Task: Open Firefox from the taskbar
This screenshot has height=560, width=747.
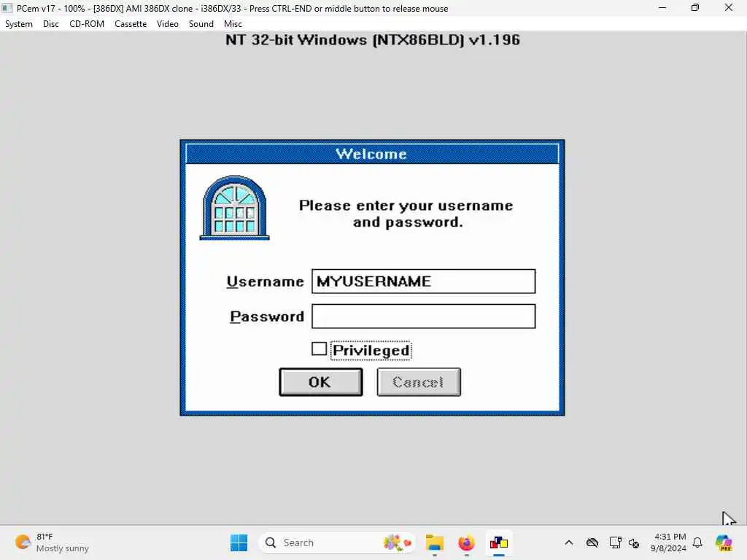Action: 466,542
